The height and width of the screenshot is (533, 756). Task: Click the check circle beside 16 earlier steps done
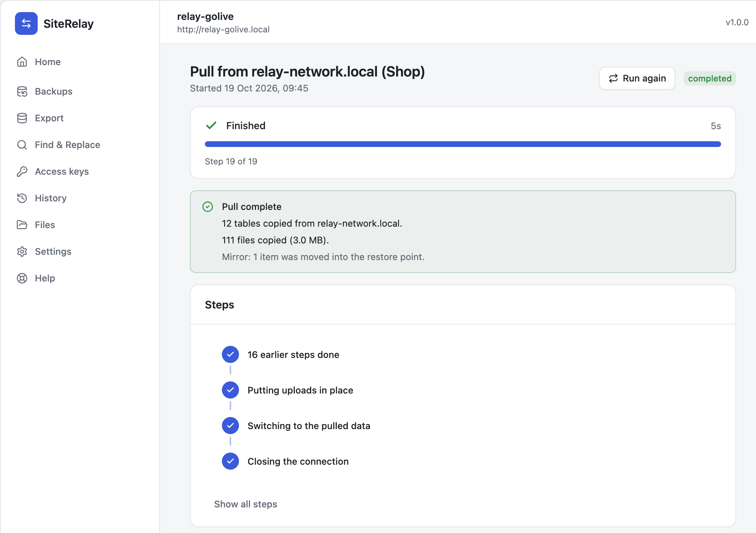pos(230,354)
